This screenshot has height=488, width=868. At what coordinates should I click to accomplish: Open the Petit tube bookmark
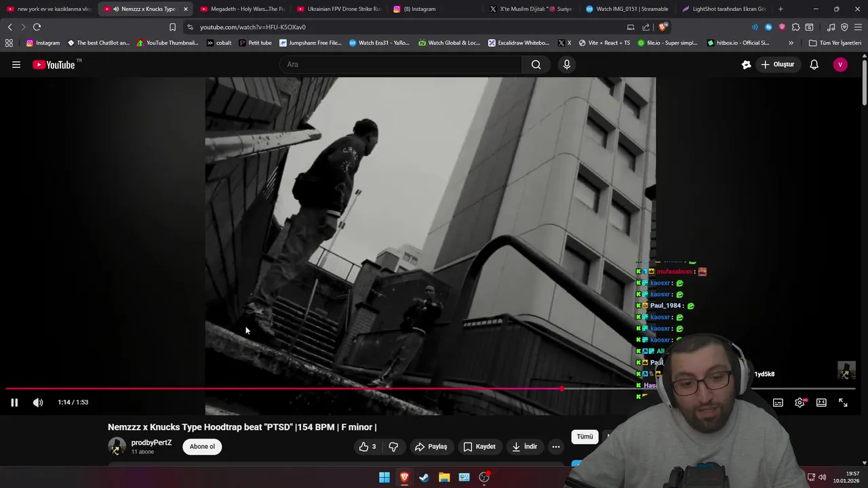255,43
